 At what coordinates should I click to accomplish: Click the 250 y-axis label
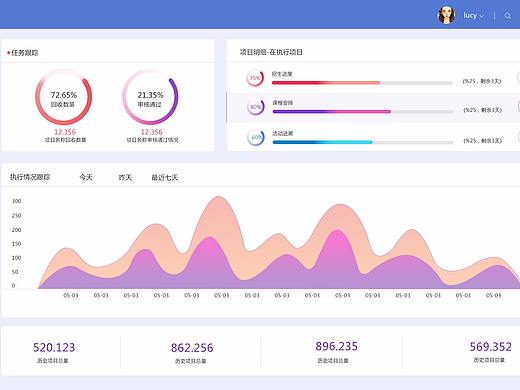coord(17,216)
